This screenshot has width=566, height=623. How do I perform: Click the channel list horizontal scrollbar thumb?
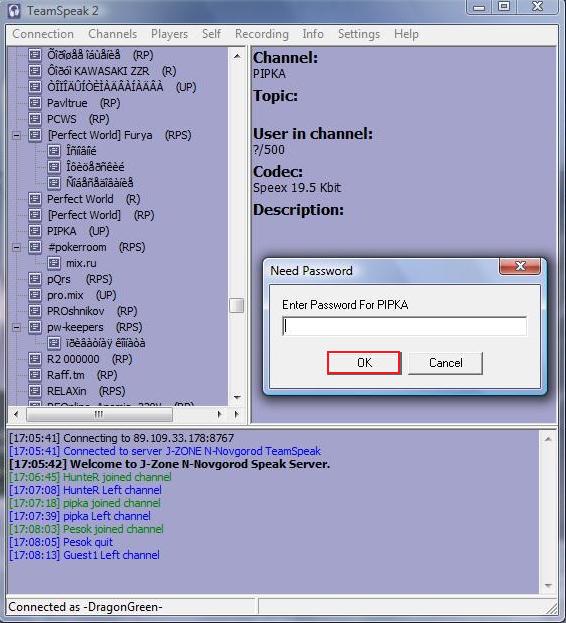[99, 414]
